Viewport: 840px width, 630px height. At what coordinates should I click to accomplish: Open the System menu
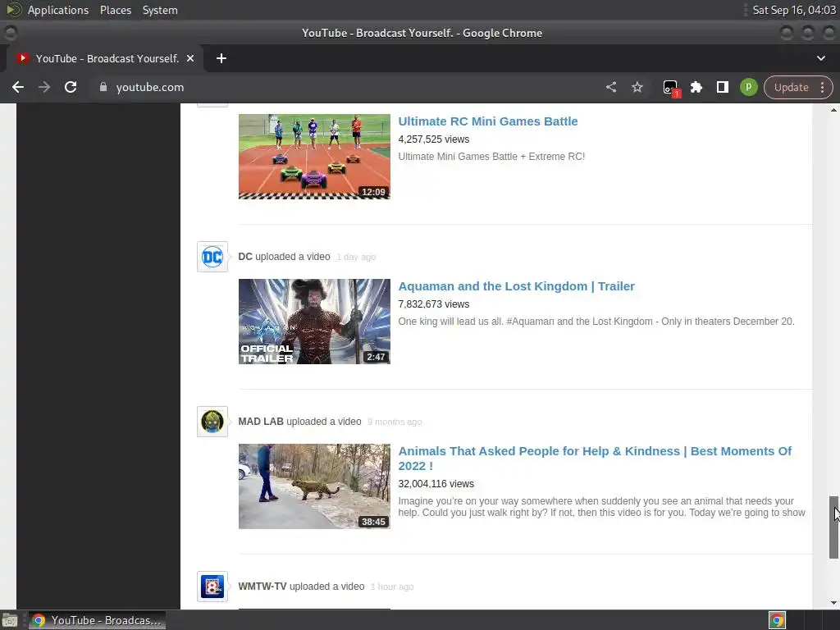[x=160, y=10]
